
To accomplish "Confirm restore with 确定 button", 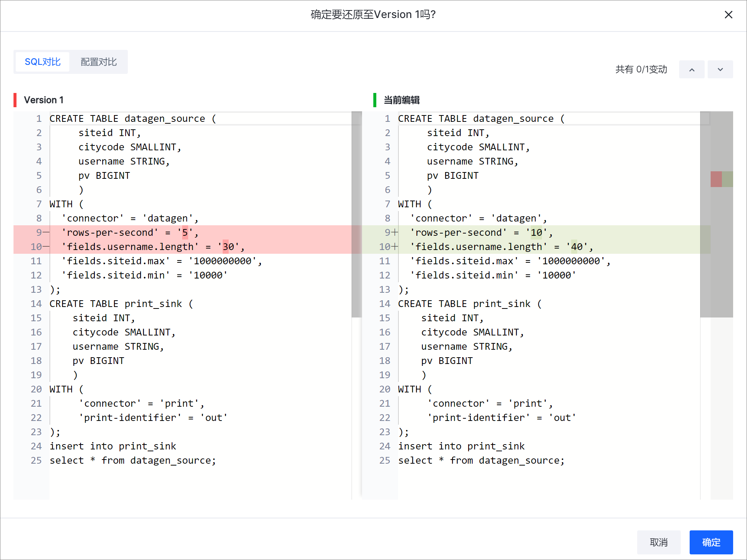I will (x=711, y=542).
